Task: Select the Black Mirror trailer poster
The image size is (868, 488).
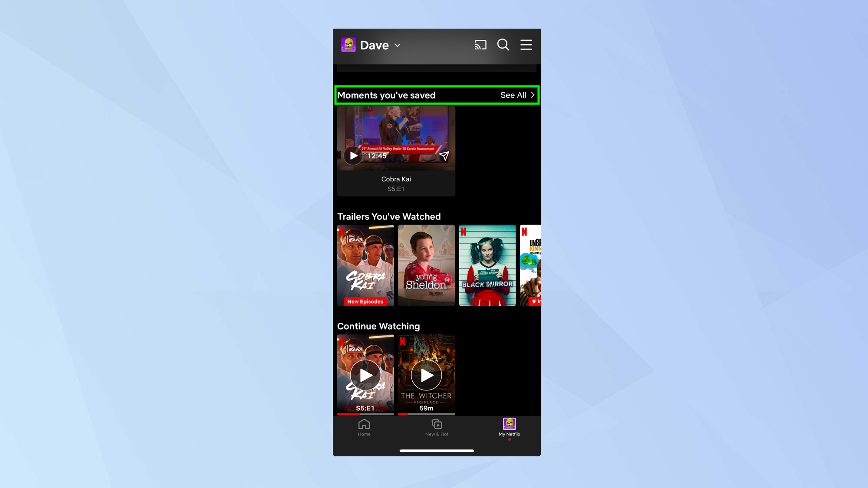Action: coord(487,265)
